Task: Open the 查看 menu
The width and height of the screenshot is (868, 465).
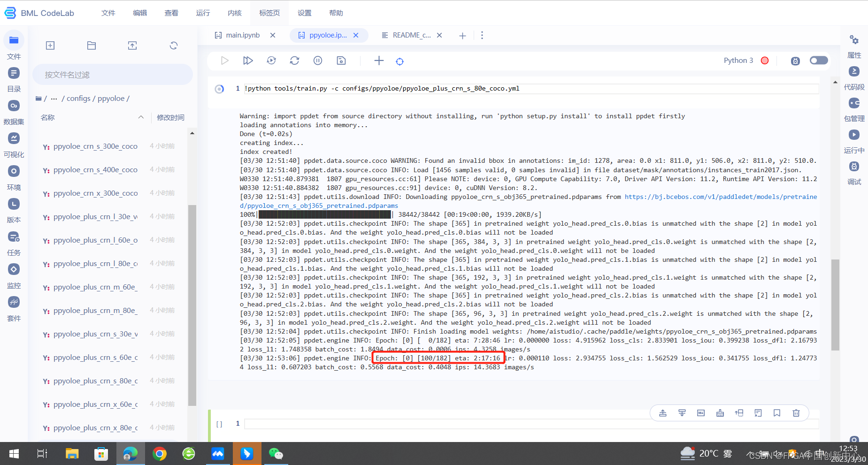Action: (x=171, y=13)
